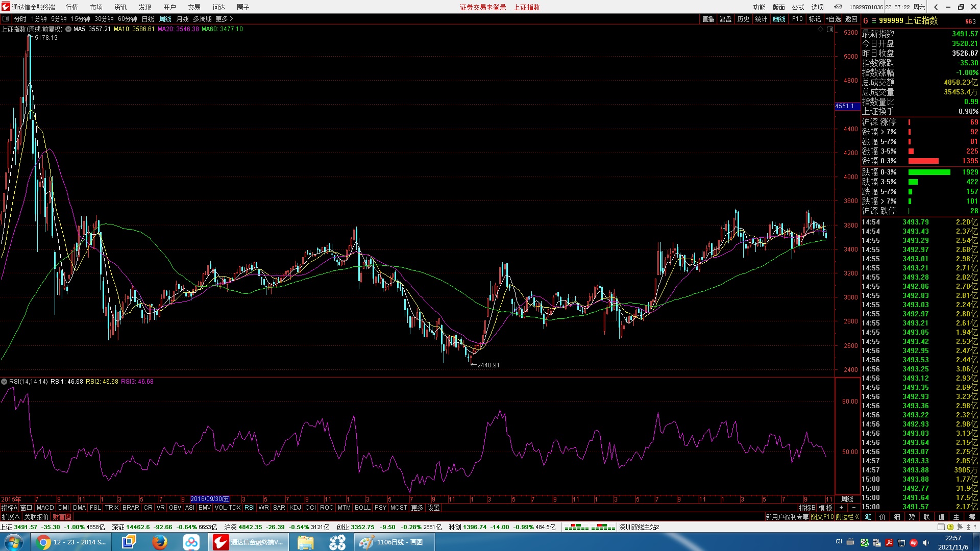The image size is (980, 551).
Task: Open the 公式 menu
Action: [x=798, y=7]
